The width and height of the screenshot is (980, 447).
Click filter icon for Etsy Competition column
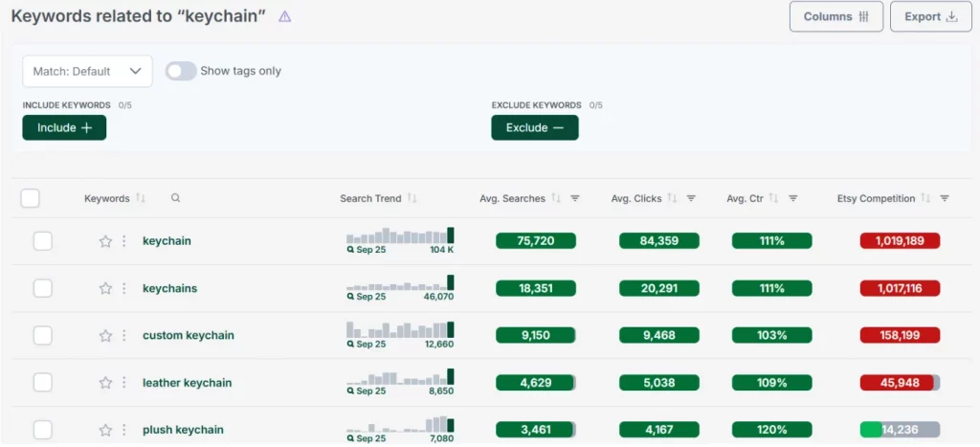(x=945, y=198)
